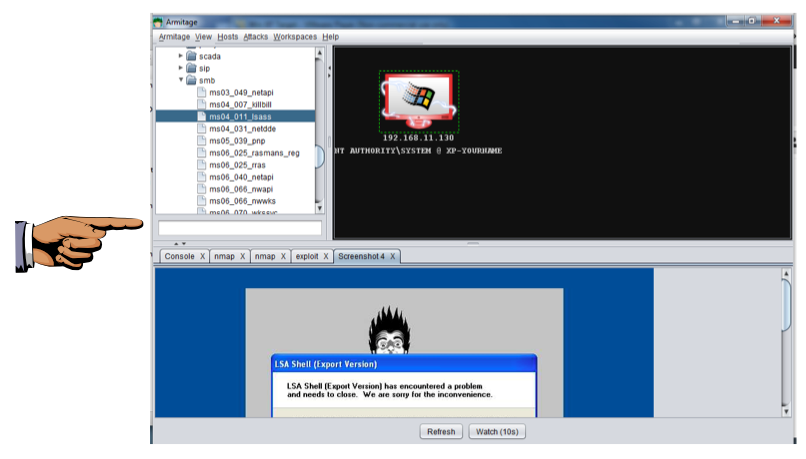806x459 pixels.
Task: Expand the scada folder arrow
Action: [x=180, y=56]
